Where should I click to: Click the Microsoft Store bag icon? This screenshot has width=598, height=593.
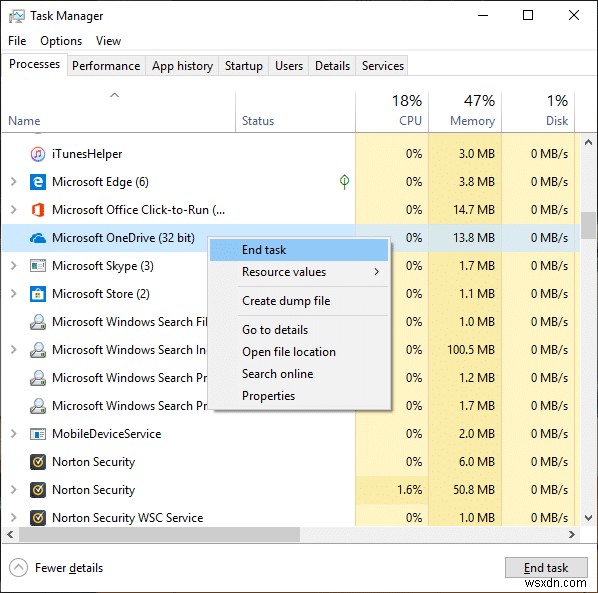(38, 294)
